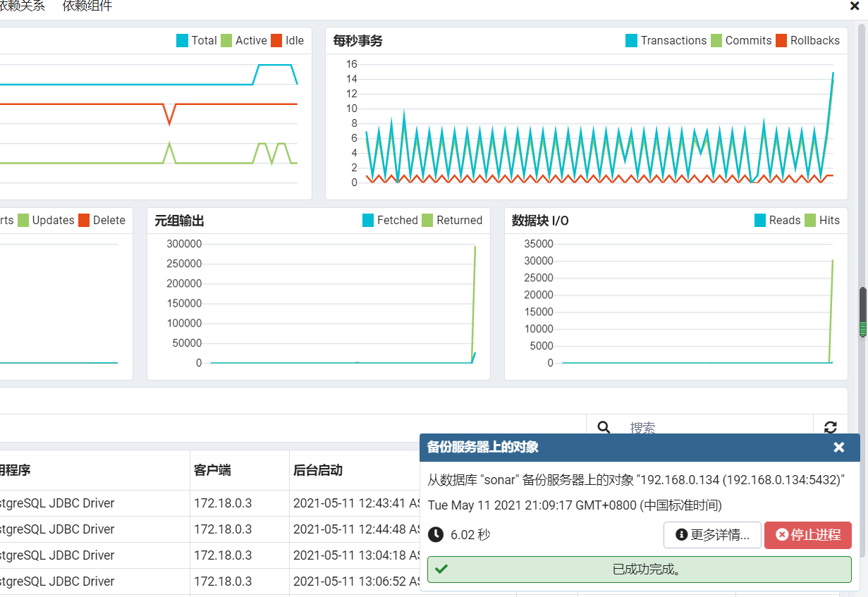Focus the 搜索 input field

[x=712, y=427]
